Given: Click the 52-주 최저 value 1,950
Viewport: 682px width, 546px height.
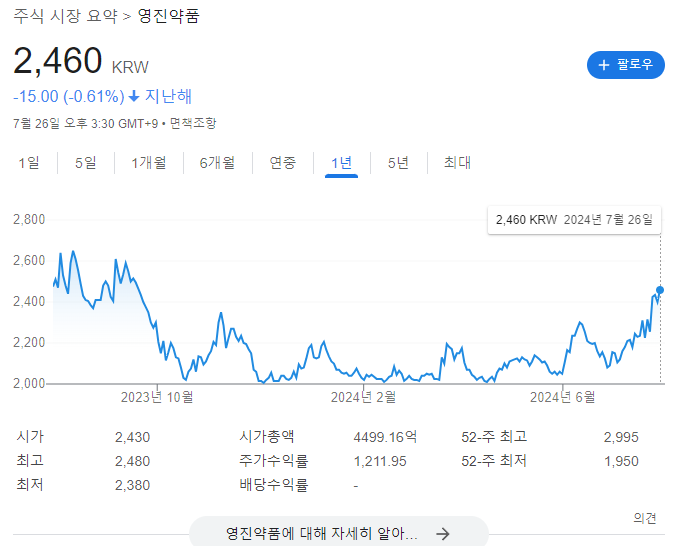Looking at the screenshot, I should tap(621, 461).
